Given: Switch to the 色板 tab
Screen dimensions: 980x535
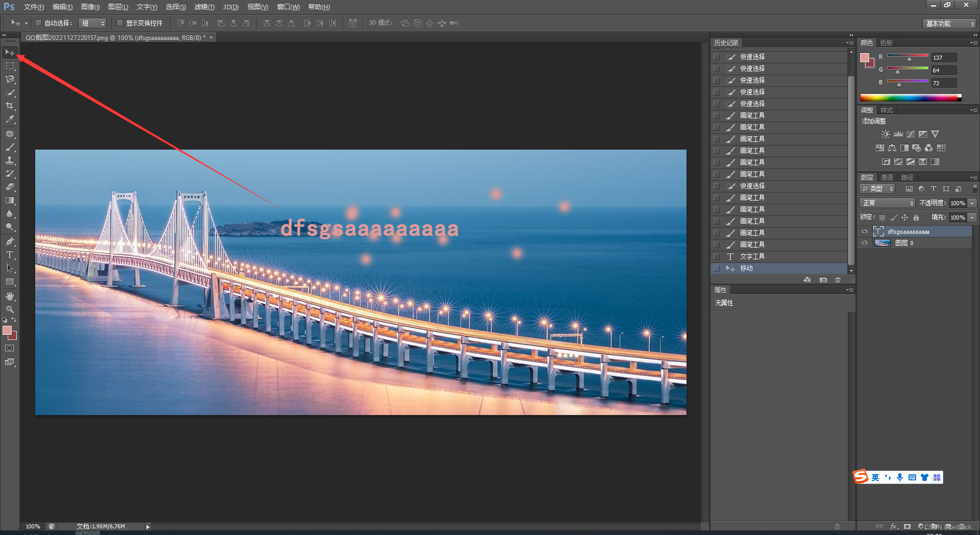Looking at the screenshot, I should [887, 43].
